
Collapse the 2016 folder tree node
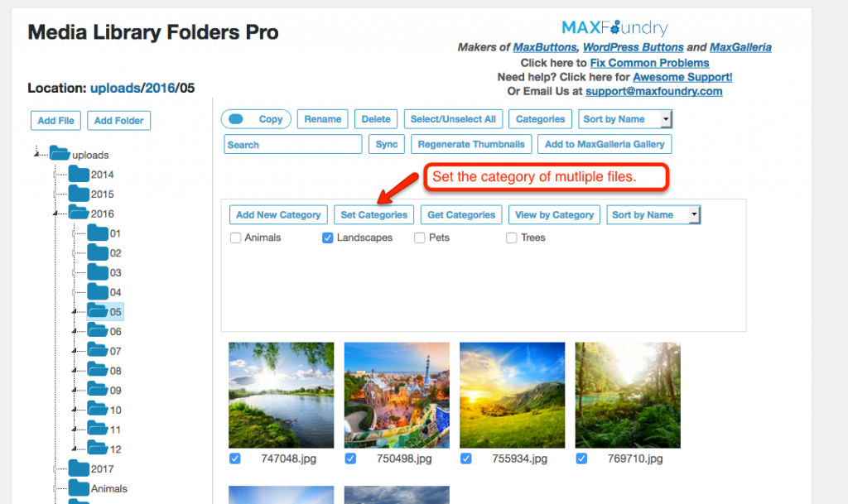coord(55,214)
